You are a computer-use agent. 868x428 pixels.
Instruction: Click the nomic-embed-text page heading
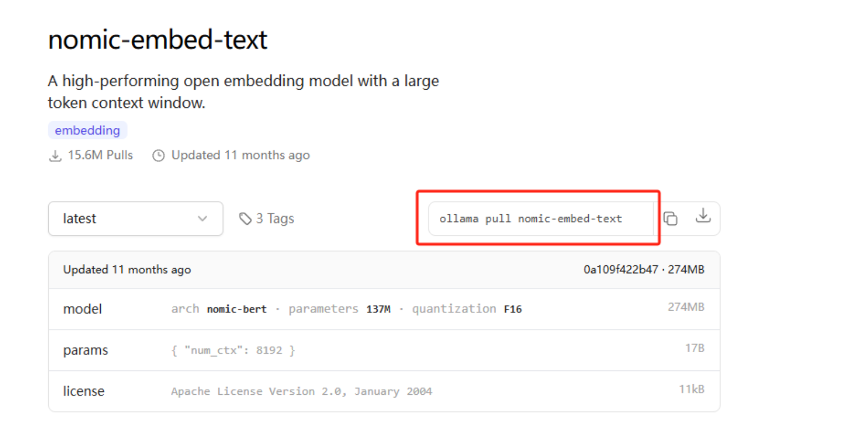158,40
